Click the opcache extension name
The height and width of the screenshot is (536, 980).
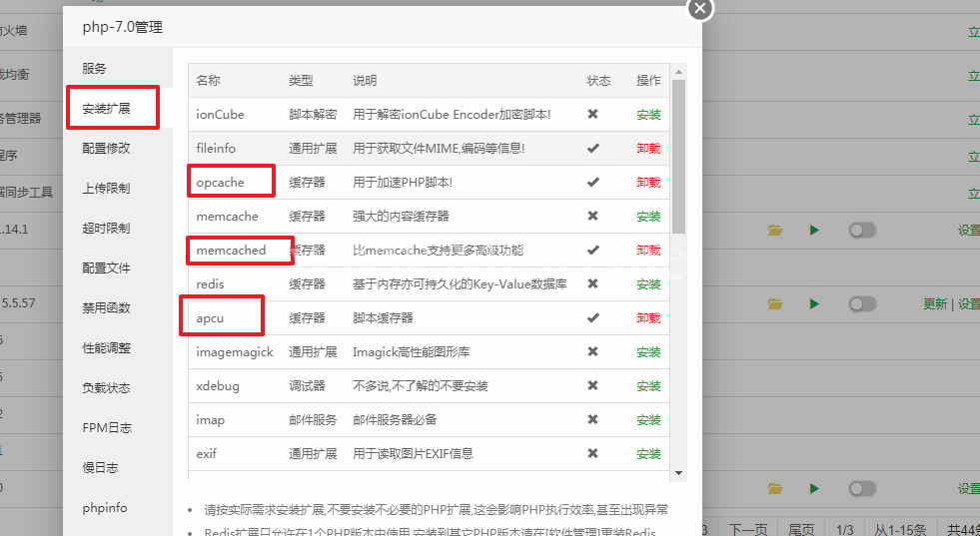[220, 183]
